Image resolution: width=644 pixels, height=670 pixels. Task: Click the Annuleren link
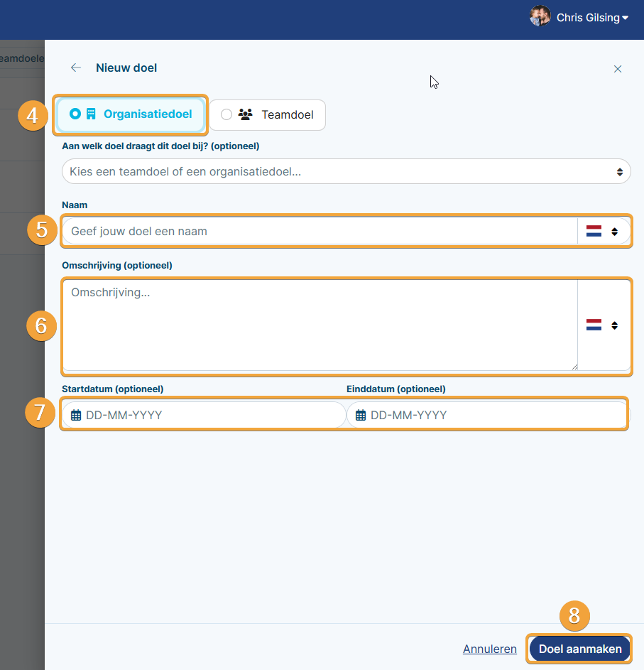(x=490, y=649)
